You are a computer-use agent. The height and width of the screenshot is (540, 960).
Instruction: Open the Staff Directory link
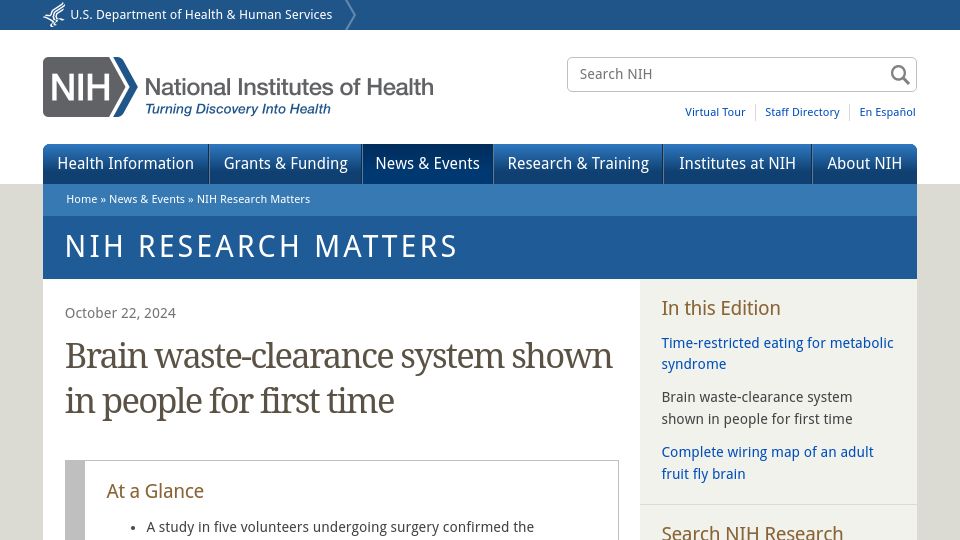pos(802,112)
